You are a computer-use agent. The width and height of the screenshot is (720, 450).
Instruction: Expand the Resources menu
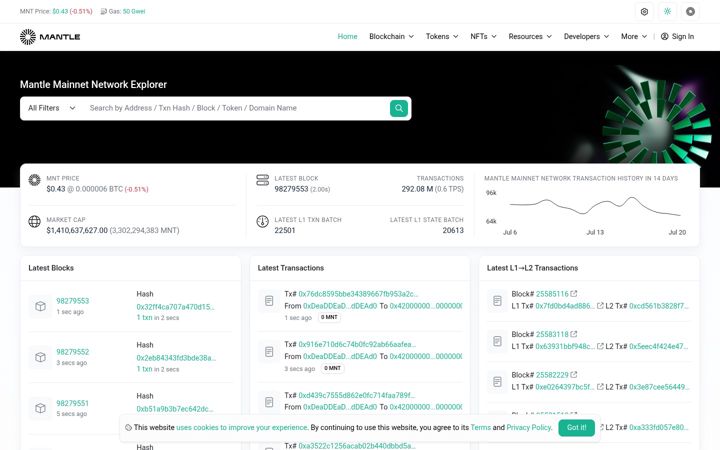pyautogui.click(x=530, y=36)
